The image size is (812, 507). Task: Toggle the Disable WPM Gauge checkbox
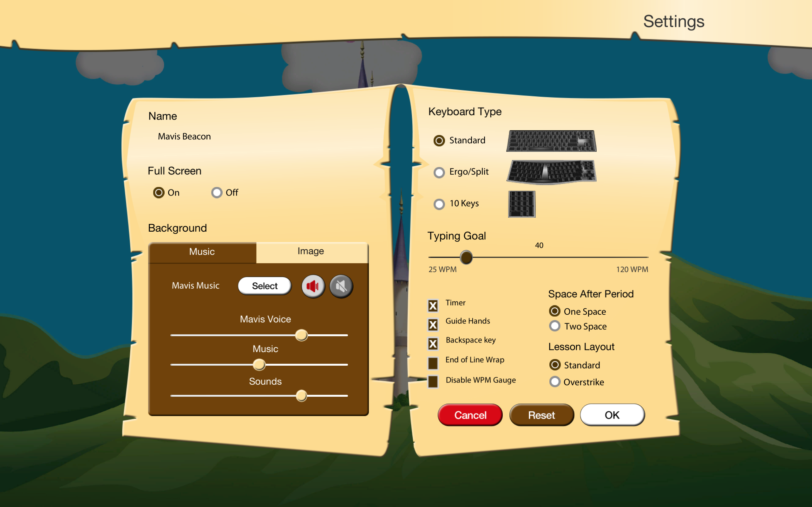(433, 380)
